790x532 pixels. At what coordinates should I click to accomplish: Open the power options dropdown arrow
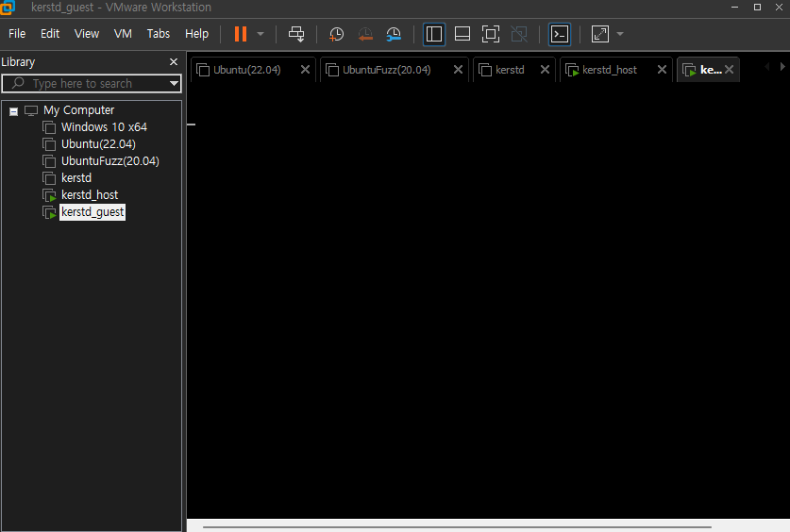pos(261,34)
